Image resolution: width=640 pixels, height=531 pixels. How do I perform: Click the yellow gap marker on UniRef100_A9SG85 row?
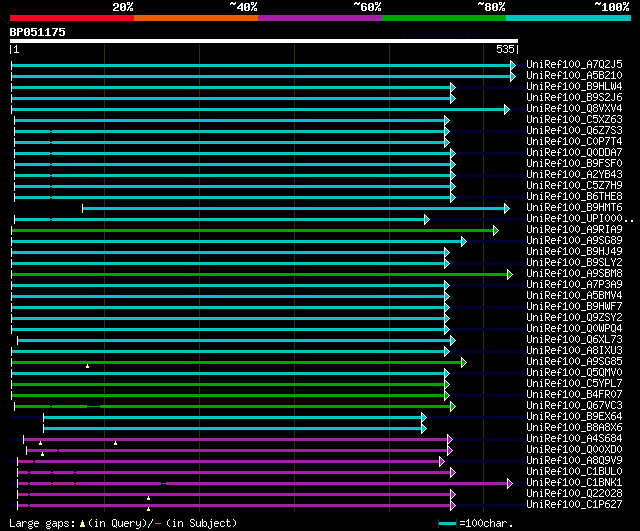pos(87,366)
